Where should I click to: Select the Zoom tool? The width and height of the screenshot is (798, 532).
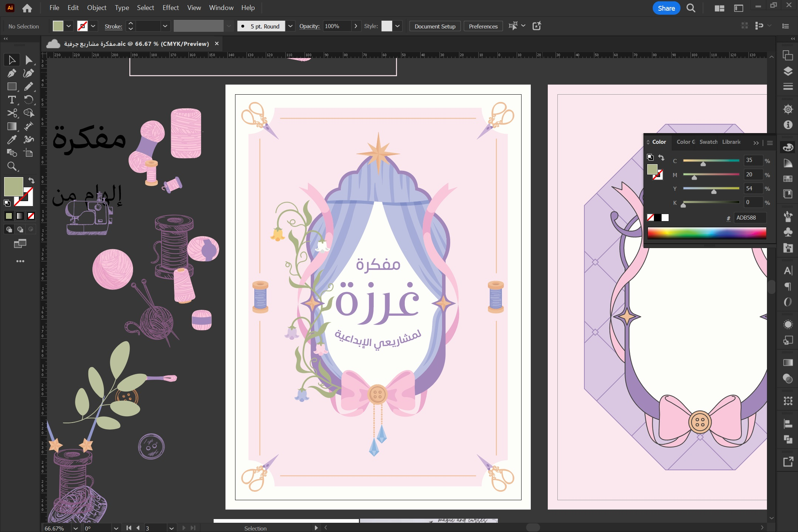point(11,166)
